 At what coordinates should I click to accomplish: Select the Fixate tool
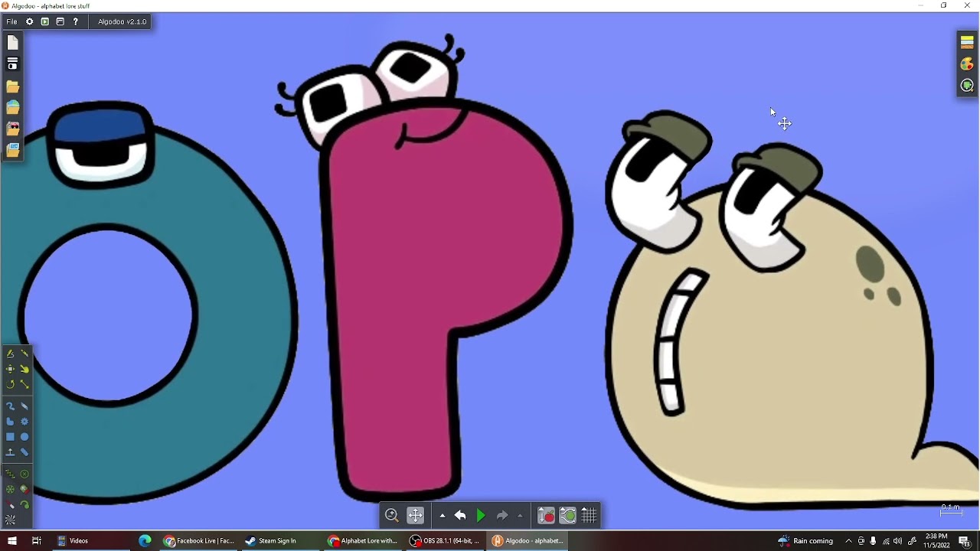tap(24, 474)
